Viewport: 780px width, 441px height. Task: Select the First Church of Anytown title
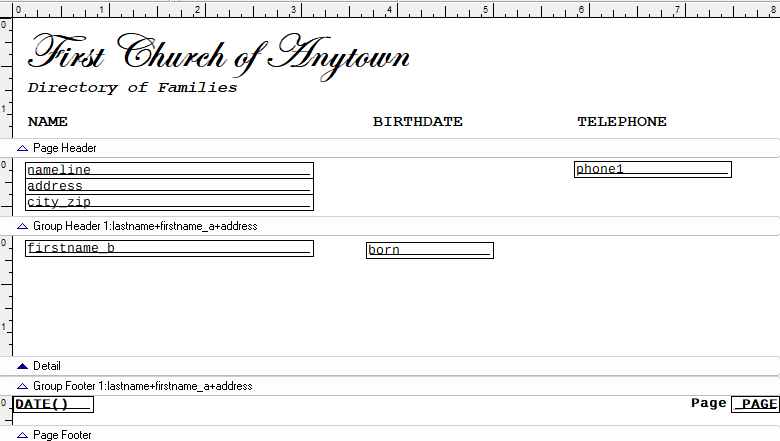pos(220,53)
